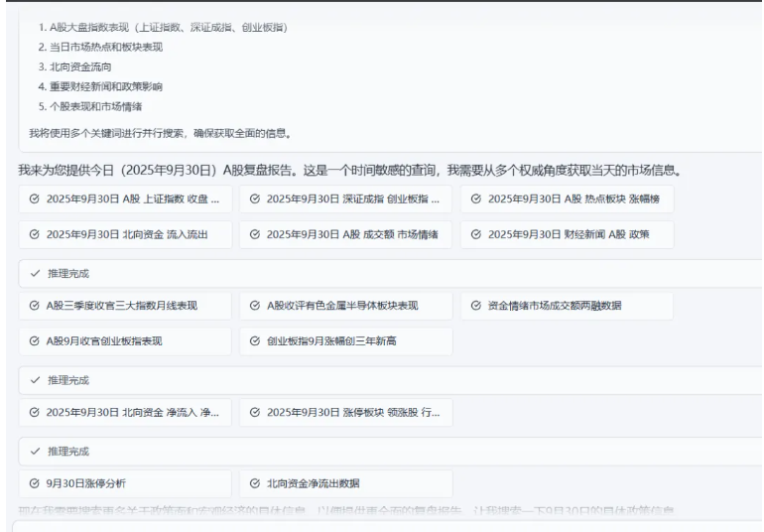
Task: Click check icon on 财经新闻 A股 政策 chip
Action: tap(476, 234)
